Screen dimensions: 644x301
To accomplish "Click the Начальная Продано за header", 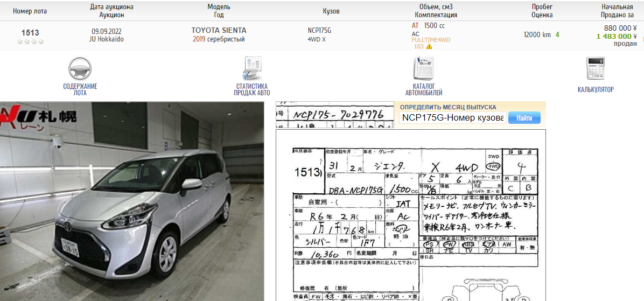I will (x=617, y=11).
